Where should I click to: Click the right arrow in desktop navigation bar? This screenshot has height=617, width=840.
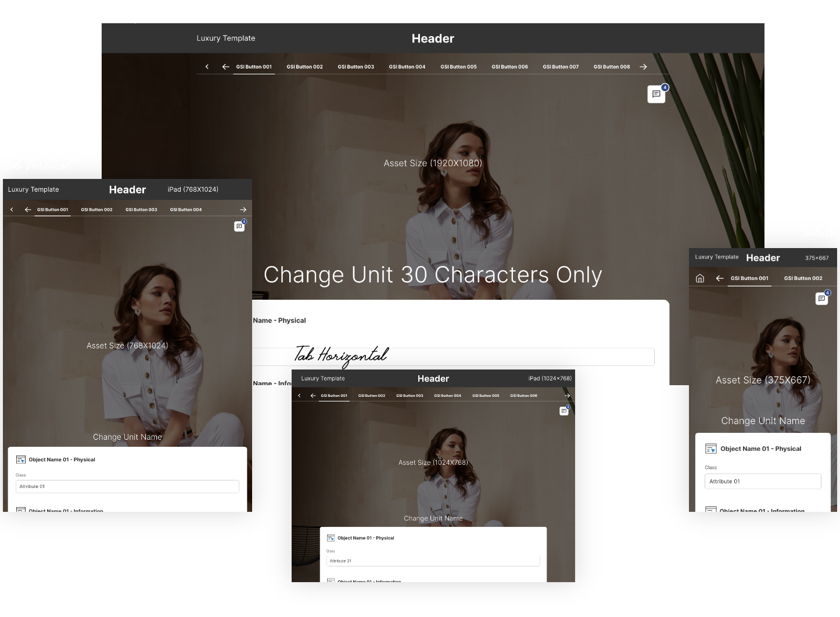click(x=643, y=67)
